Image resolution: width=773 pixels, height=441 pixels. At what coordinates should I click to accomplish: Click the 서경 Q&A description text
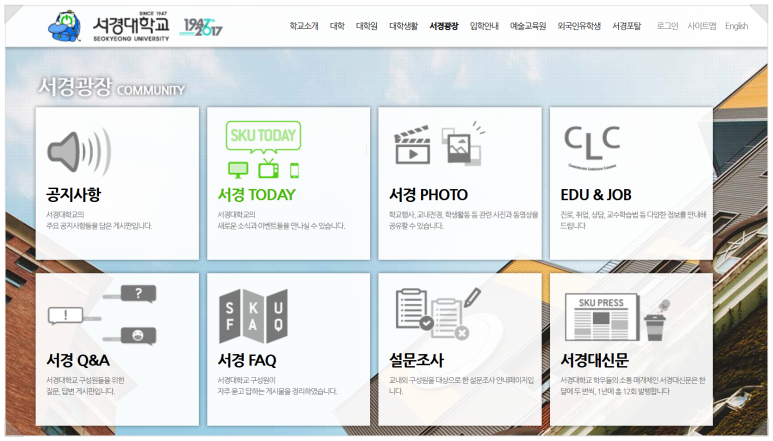pos(85,386)
